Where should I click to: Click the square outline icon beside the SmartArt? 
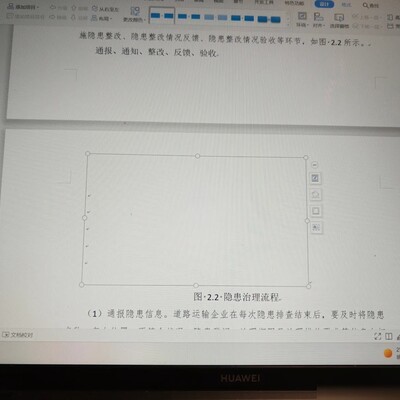coord(316,211)
